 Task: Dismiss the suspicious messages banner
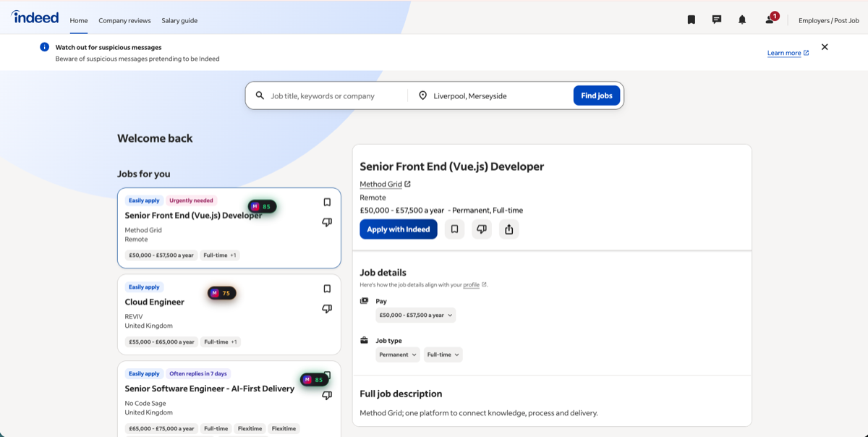pyautogui.click(x=825, y=47)
